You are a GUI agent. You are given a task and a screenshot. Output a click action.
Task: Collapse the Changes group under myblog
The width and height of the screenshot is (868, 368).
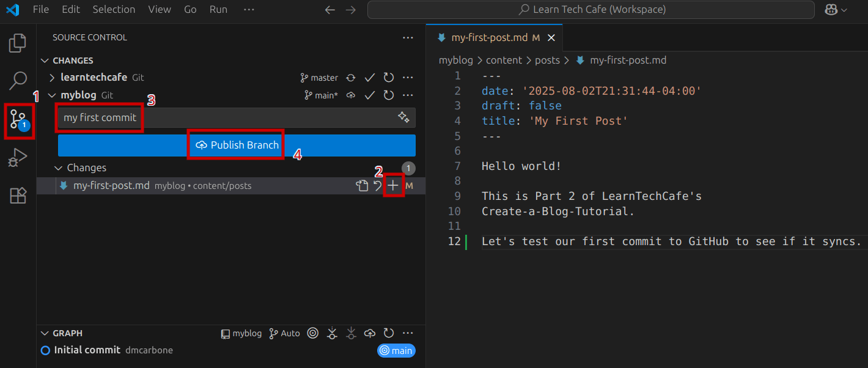[59, 167]
